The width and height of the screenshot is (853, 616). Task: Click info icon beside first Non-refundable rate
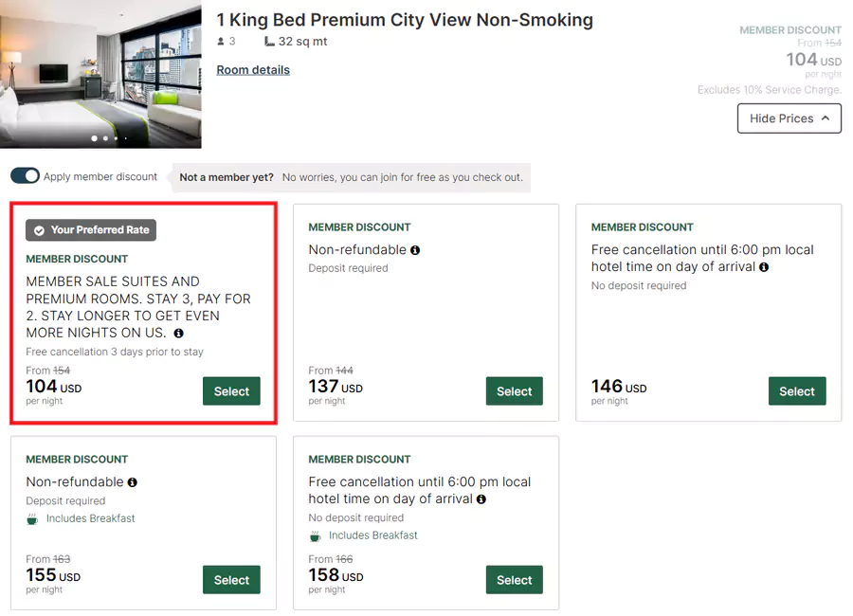pos(415,250)
